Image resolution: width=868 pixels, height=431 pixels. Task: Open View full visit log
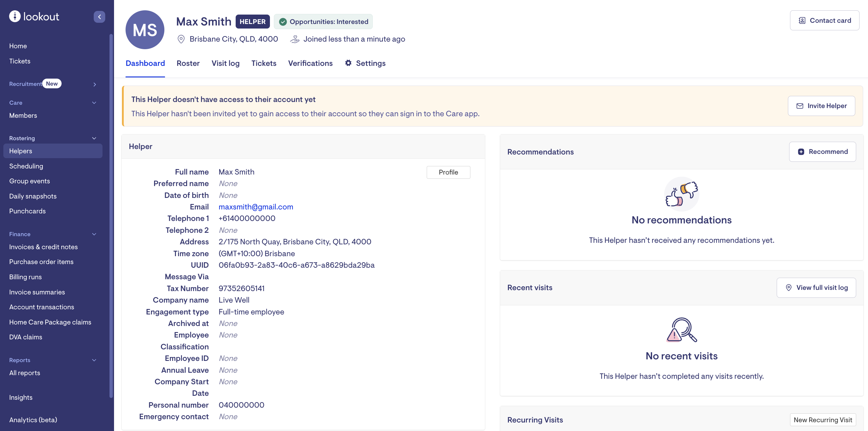pos(816,288)
